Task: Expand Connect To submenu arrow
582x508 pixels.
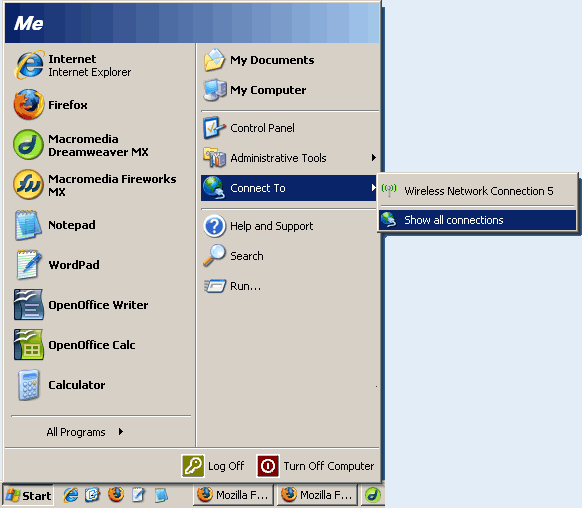Action: 374,188
